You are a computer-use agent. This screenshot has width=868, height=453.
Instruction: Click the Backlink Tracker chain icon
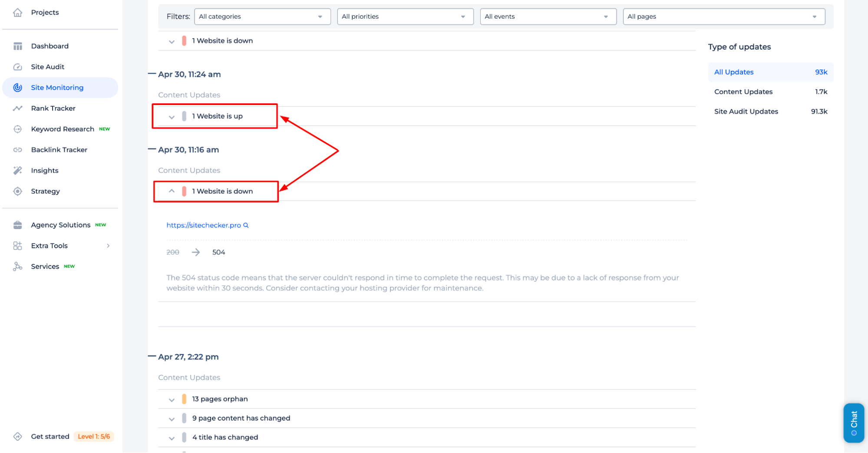[x=17, y=150]
